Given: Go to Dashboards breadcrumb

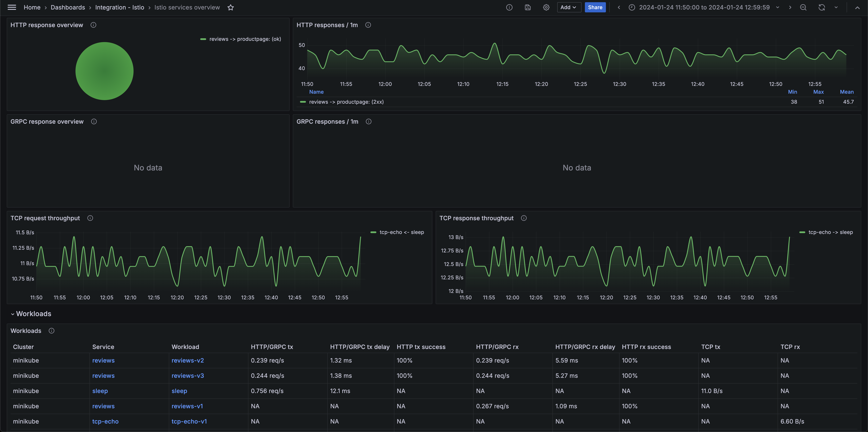Looking at the screenshot, I should 68,7.
